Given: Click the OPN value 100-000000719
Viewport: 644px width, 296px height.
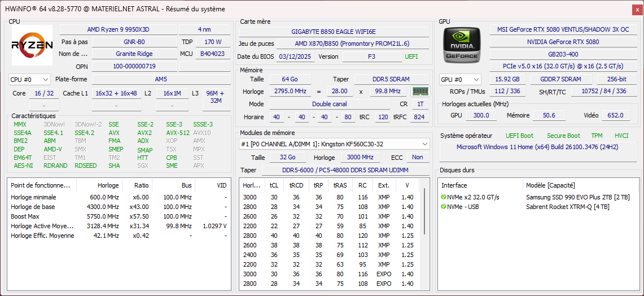Looking at the screenshot, I should [134, 66].
